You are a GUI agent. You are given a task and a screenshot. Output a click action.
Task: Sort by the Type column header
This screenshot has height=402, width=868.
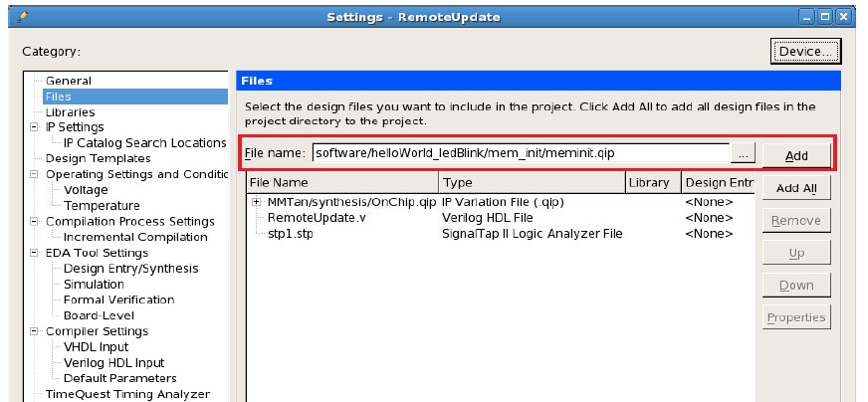point(532,183)
